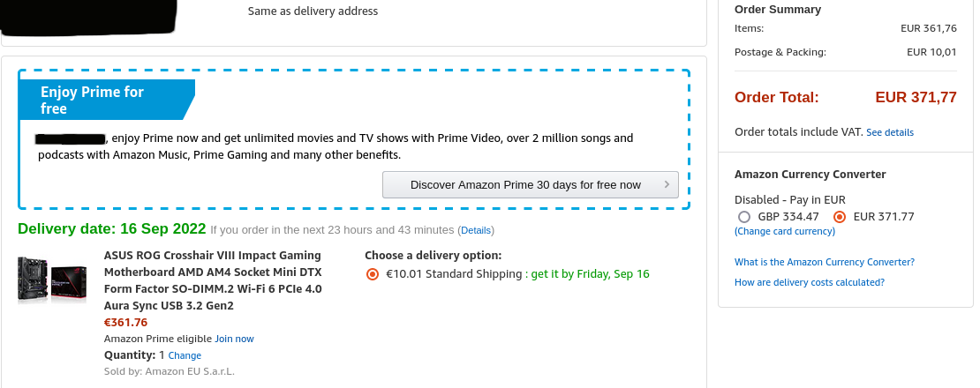Viewport: 980px width, 388px height.
Task: Click Join now Prime link
Action: pos(234,339)
